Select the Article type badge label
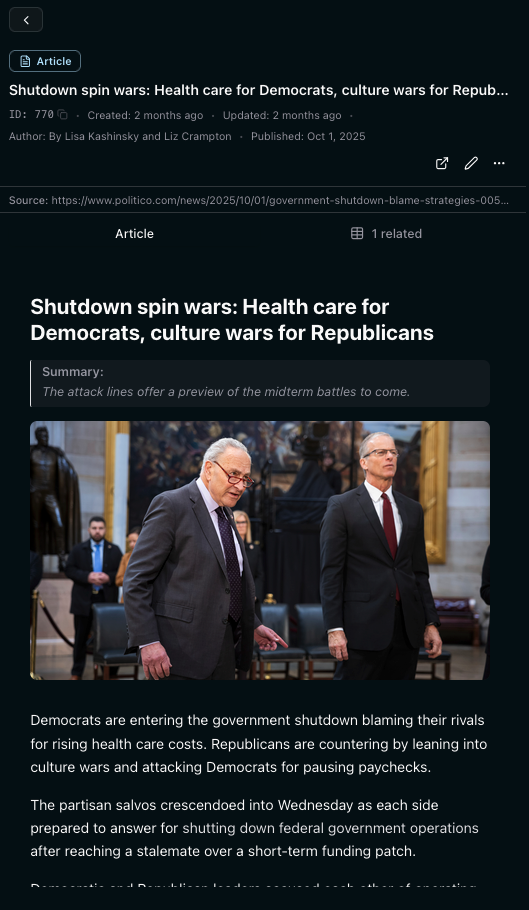 pos(54,62)
